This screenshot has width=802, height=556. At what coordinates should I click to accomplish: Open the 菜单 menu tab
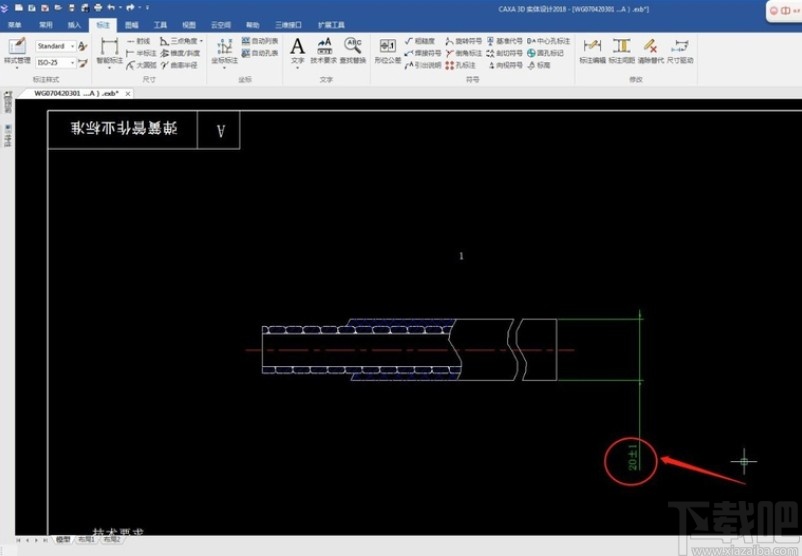pos(15,25)
